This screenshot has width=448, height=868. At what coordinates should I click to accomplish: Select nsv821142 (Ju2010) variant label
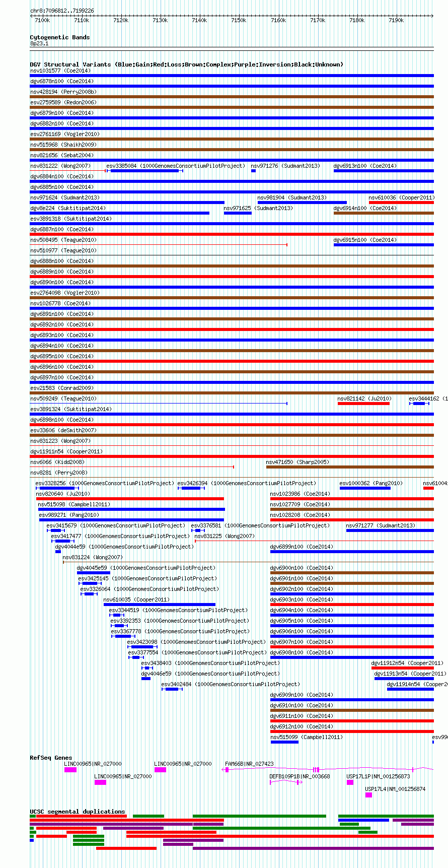[x=364, y=398]
